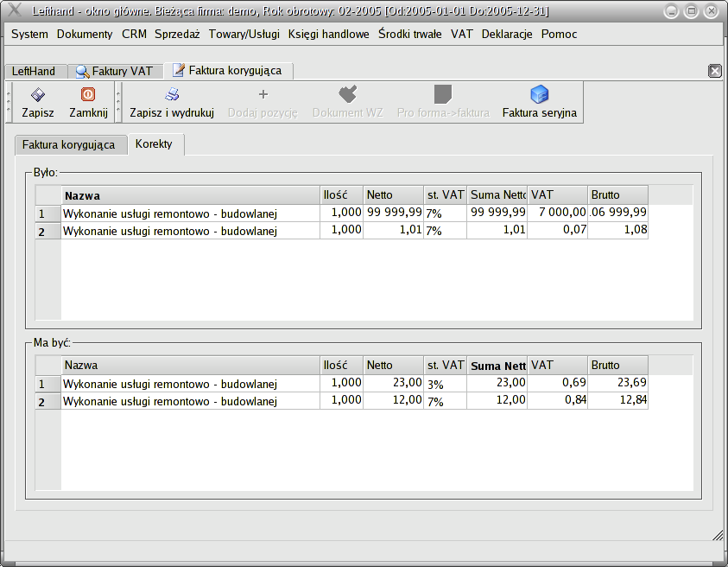The image size is (728, 567).
Task: Open the System menu
Action: pyautogui.click(x=29, y=34)
